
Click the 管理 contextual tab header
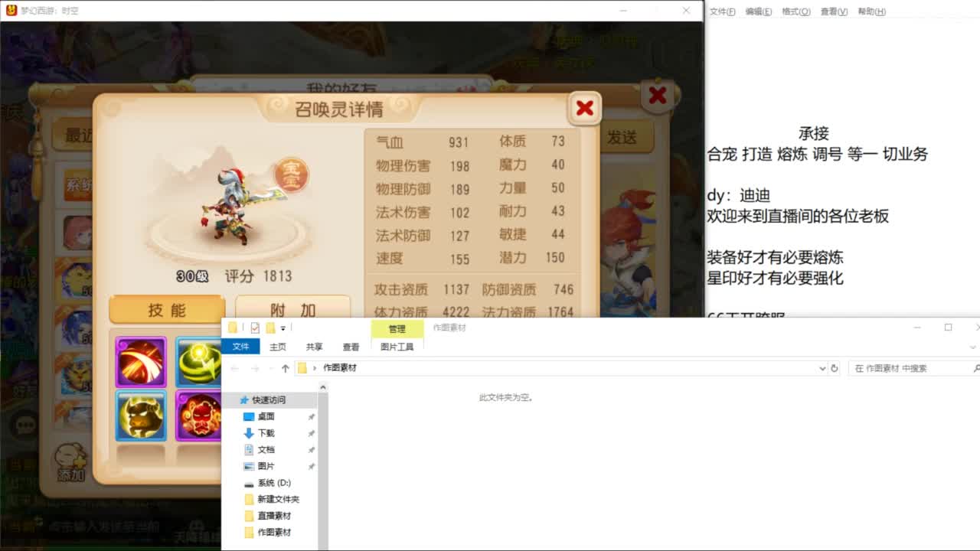(397, 329)
